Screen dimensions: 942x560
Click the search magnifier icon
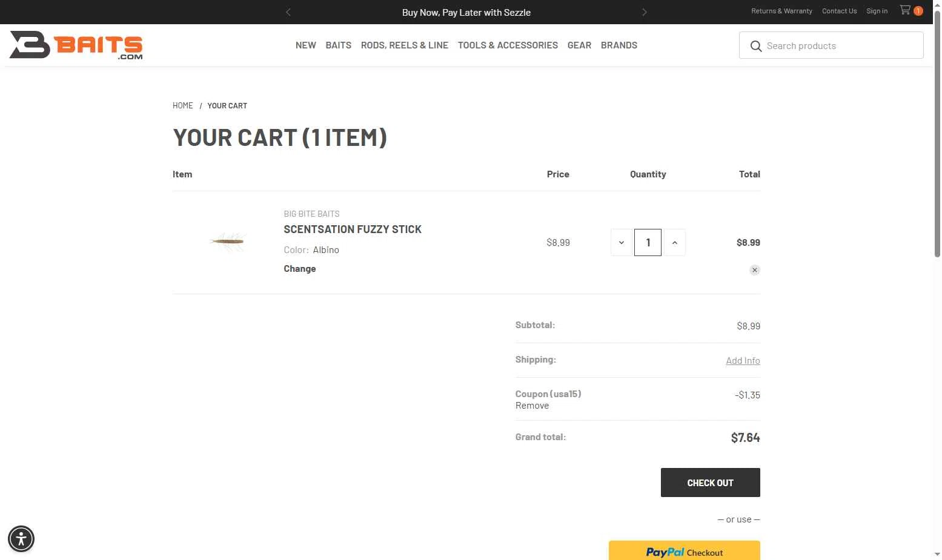pos(755,46)
